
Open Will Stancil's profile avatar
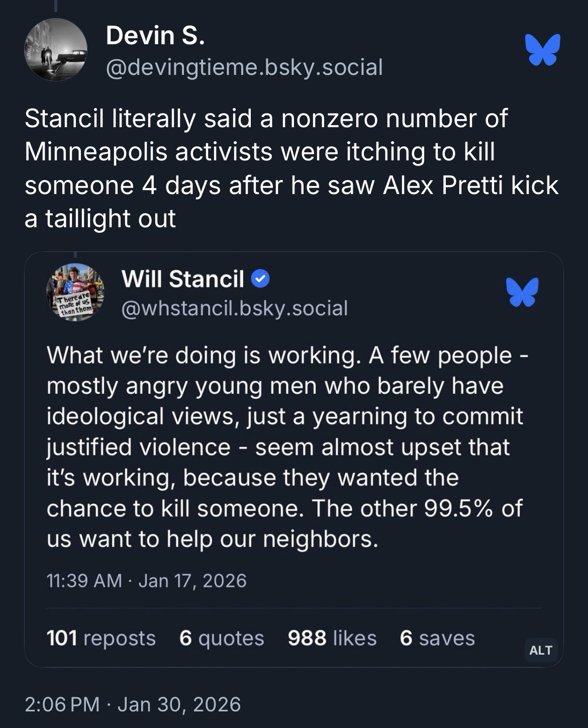(75, 292)
